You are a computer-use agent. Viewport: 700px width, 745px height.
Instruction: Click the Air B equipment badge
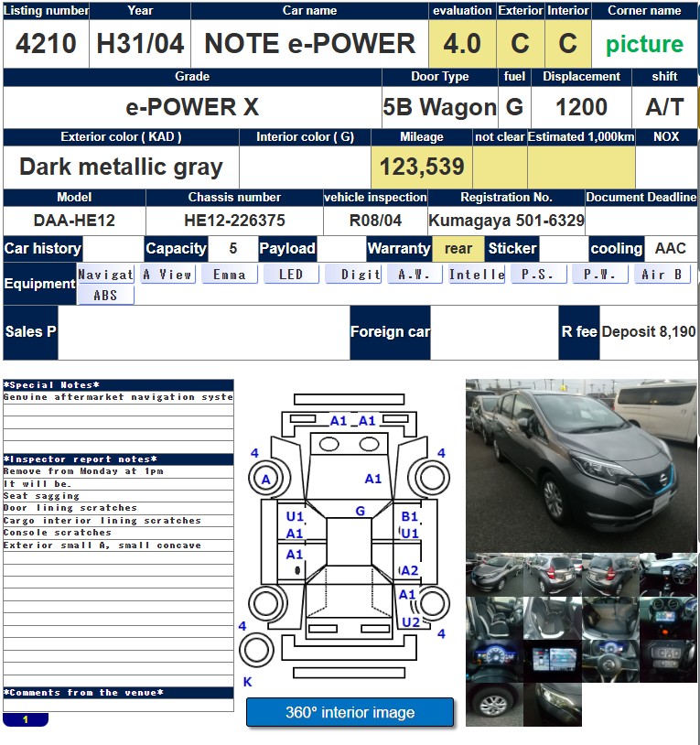662,275
